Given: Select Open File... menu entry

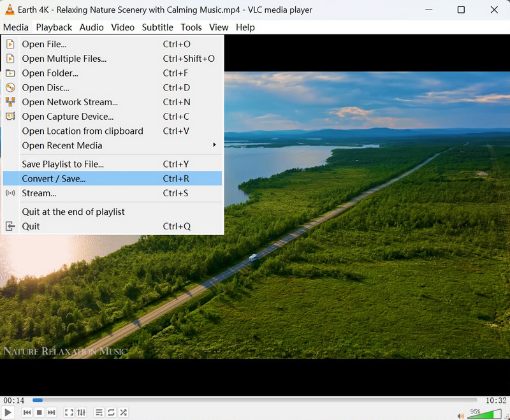Looking at the screenshot, I should point(113,44).
